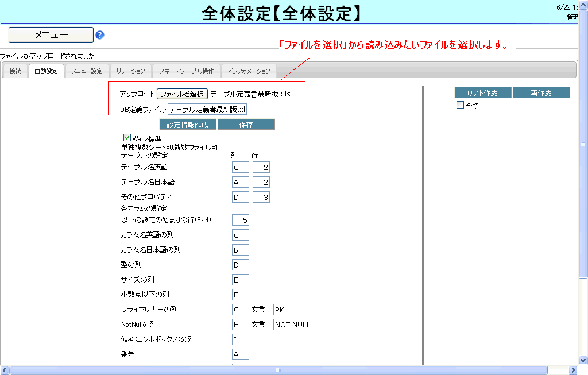Viewport: 588px width, 375px height.
Task: Click the プライマリキー 文言 field containing PK
Action: pyautogui.click(x=292, y=310)
